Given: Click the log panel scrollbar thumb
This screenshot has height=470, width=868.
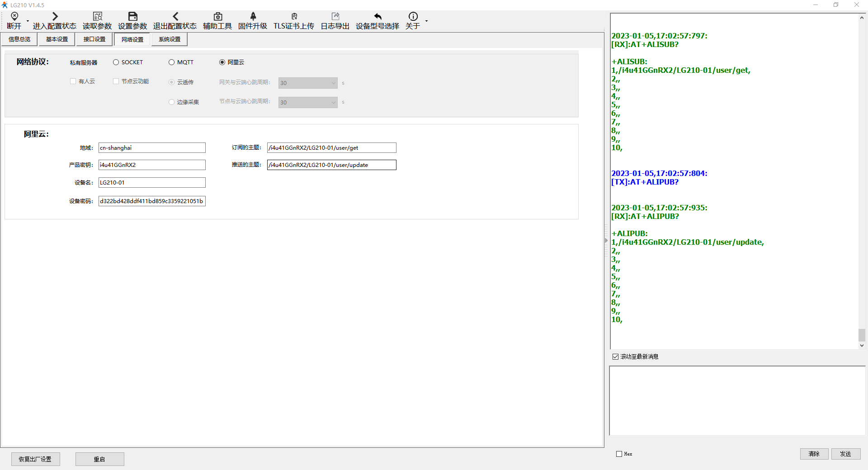Looking at the screenshot, I should click(862, 335).
